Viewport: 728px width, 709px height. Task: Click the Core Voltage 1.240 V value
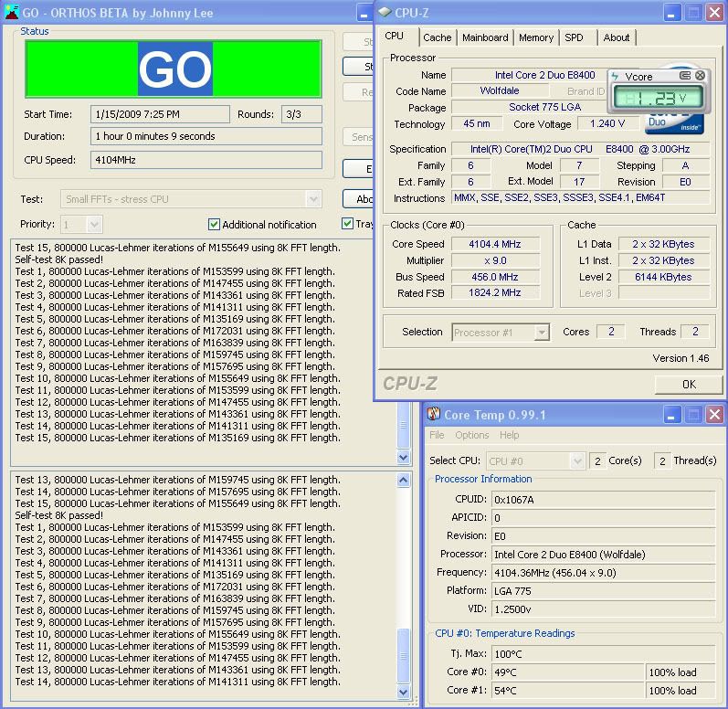pyautogui.click(x=607, y=123)
